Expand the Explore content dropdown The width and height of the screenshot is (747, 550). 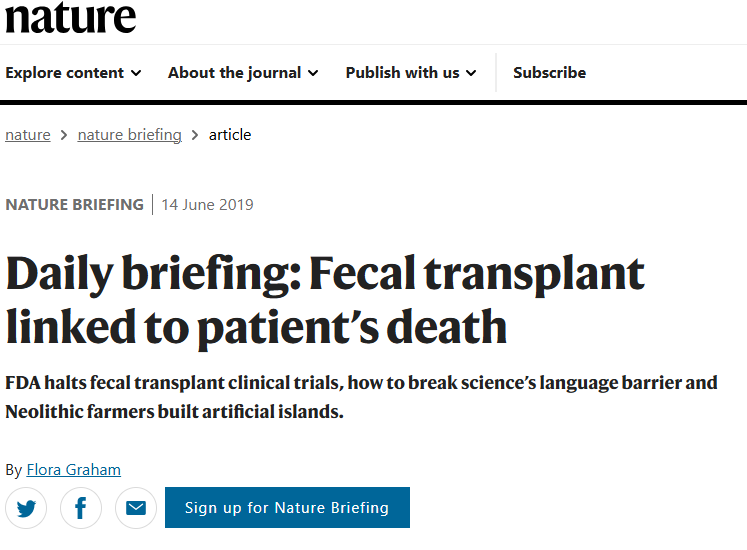click(73, 73)
